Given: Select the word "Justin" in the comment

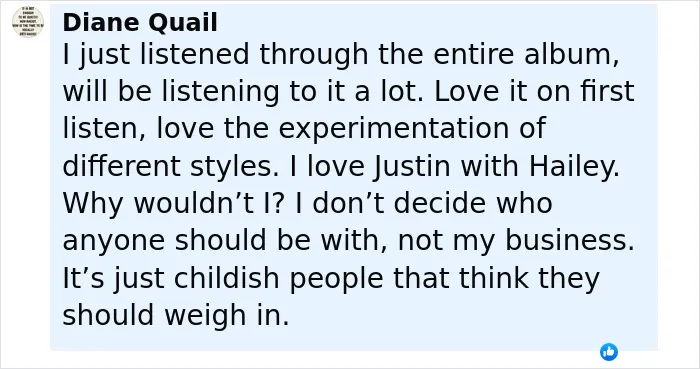Looking at the screenshot, I should pos(412,166).
